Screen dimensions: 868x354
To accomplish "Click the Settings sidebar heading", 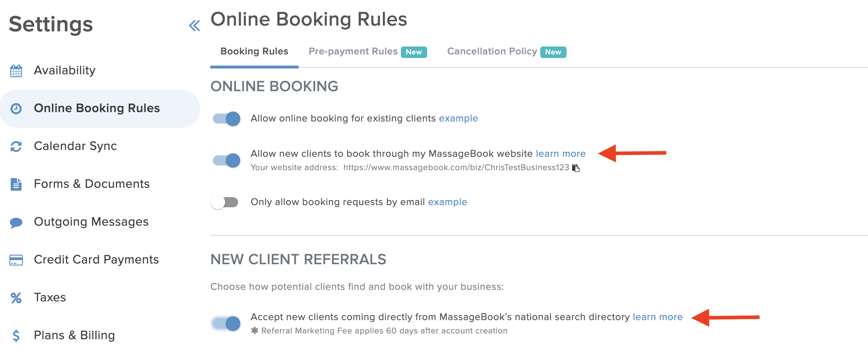I will pos(51,25).
